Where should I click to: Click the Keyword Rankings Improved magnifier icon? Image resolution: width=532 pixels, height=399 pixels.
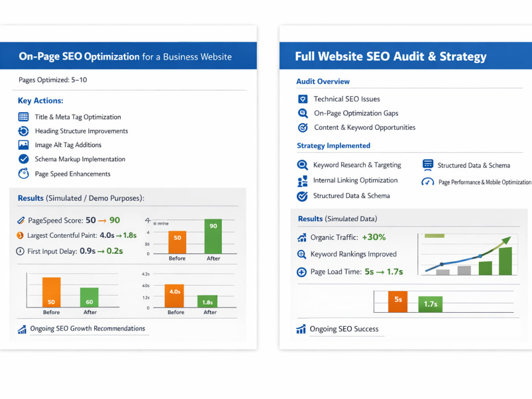coord(302,254)
